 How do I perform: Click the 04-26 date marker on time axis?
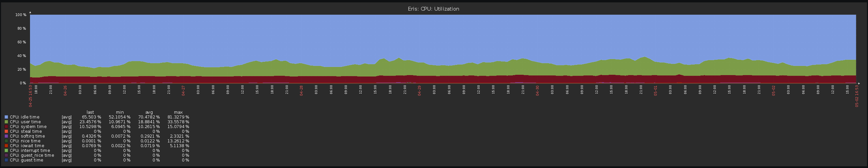tap(65, 90)
